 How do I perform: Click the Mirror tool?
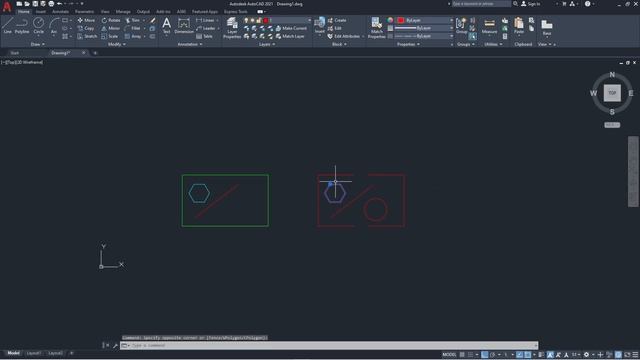[110, 28]
